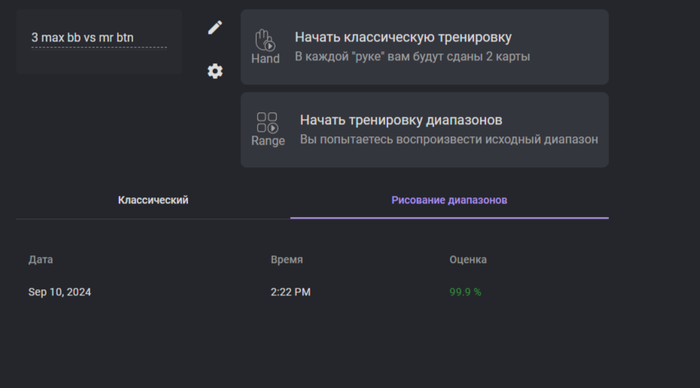Open settings via the gear icon
Viewport: 700px width, 388px height.
pos(215,71)
